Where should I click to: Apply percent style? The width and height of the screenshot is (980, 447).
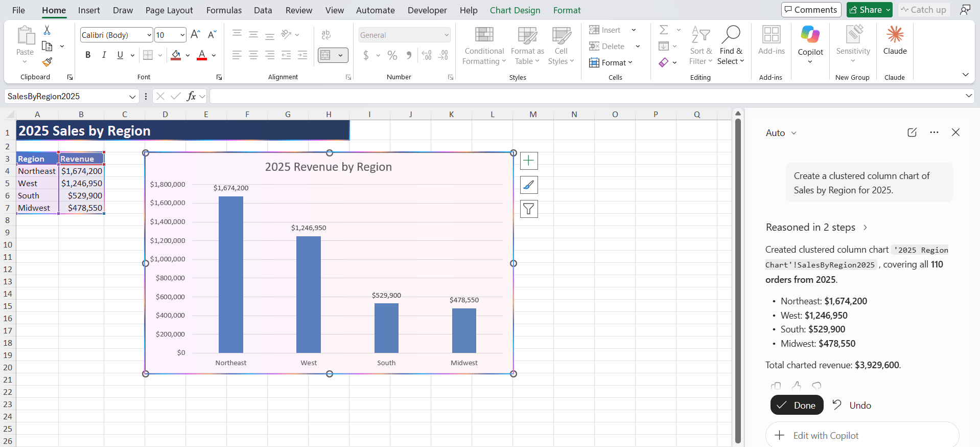392,55
